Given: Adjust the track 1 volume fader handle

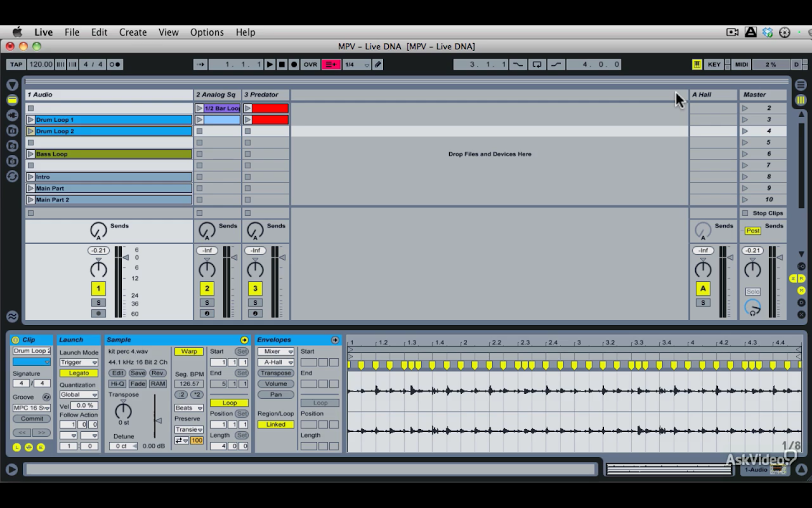Looking at the screenshot, I should (x=126, y=257).
